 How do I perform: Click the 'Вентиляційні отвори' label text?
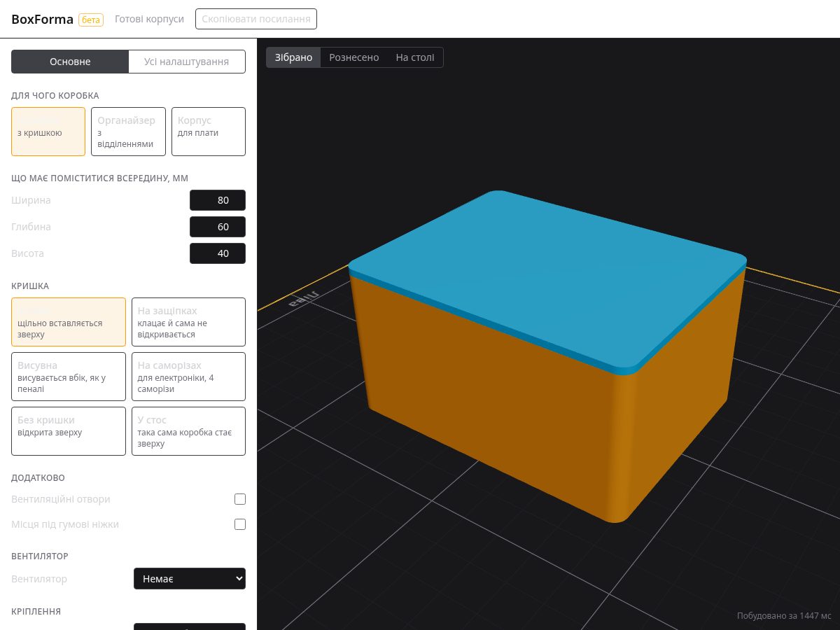click(x=61, y=499)
